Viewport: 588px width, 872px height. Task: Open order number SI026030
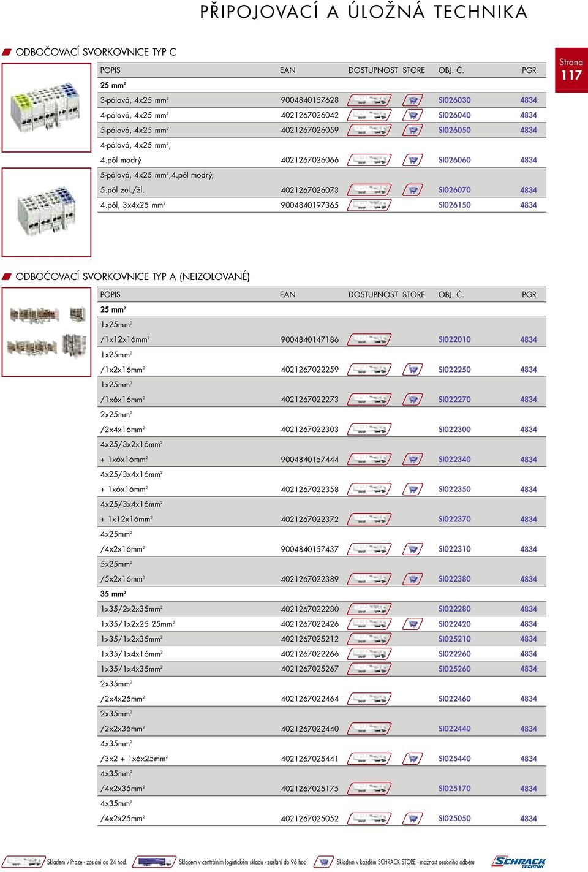coord(454,100)
